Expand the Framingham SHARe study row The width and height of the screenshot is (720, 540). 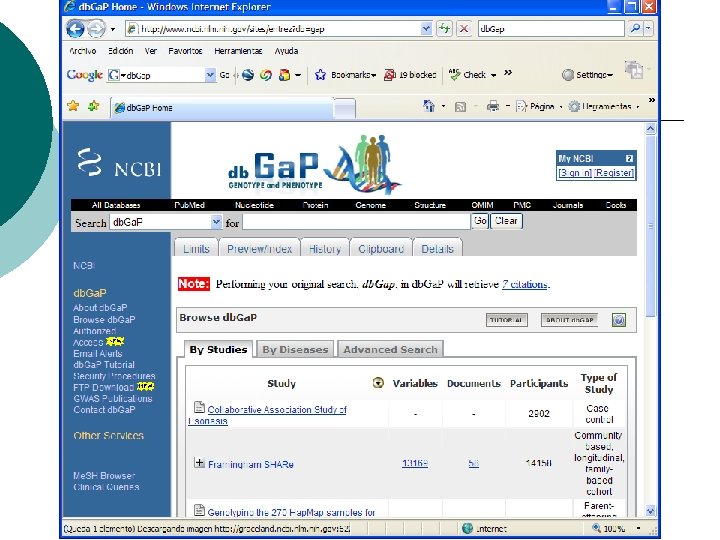tap(199, 462)
